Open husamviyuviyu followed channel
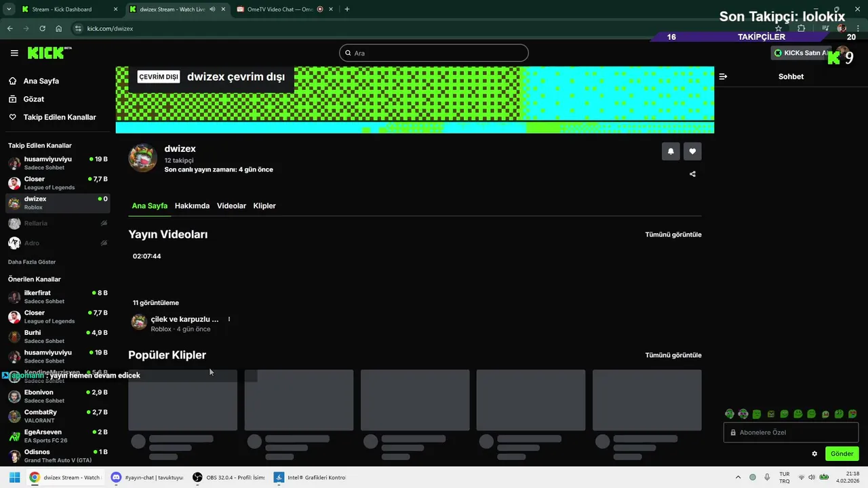Image resolution: width=868 pixels, height=488 pixels. coord(58,163)
